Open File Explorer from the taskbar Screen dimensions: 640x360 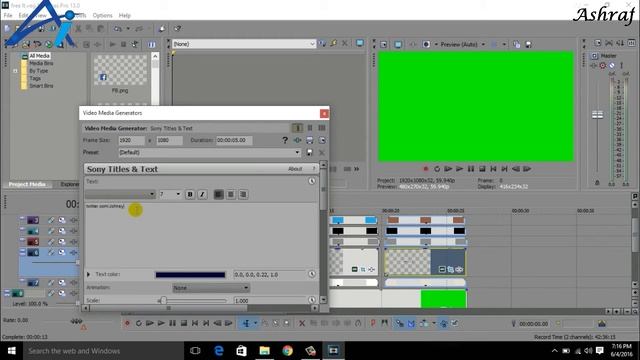(x=264, y=351)
